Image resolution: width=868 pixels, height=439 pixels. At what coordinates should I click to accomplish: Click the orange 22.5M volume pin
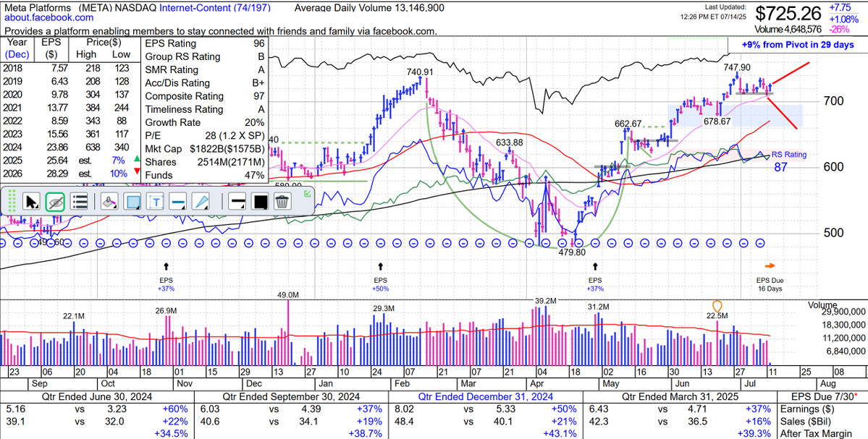(717, 306)
